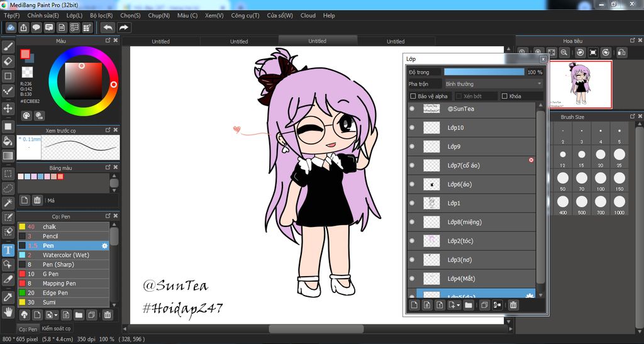Enable the Bảo vệ alpha checkbox
The width and height of the screenshot is (644, 344).
coord(413,96)
